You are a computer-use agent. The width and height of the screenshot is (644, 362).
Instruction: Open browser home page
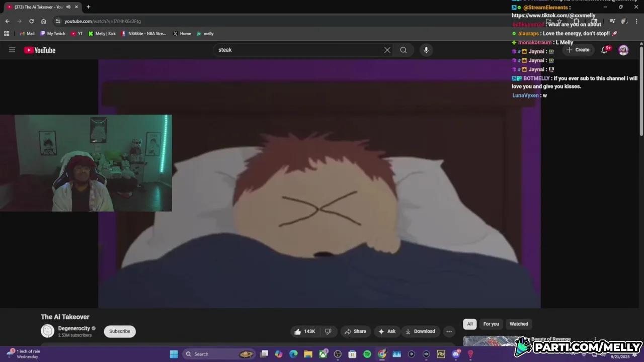(43, 21)
